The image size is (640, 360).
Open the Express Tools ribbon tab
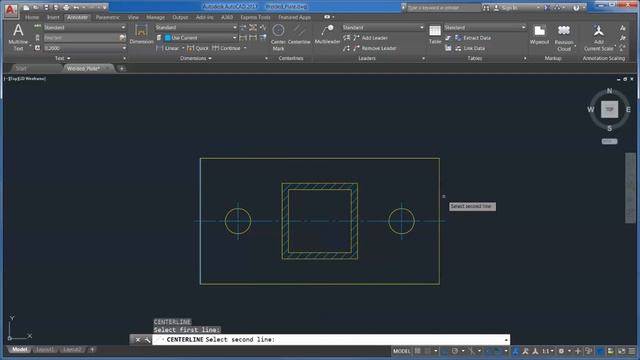click(x=255, y=17)
